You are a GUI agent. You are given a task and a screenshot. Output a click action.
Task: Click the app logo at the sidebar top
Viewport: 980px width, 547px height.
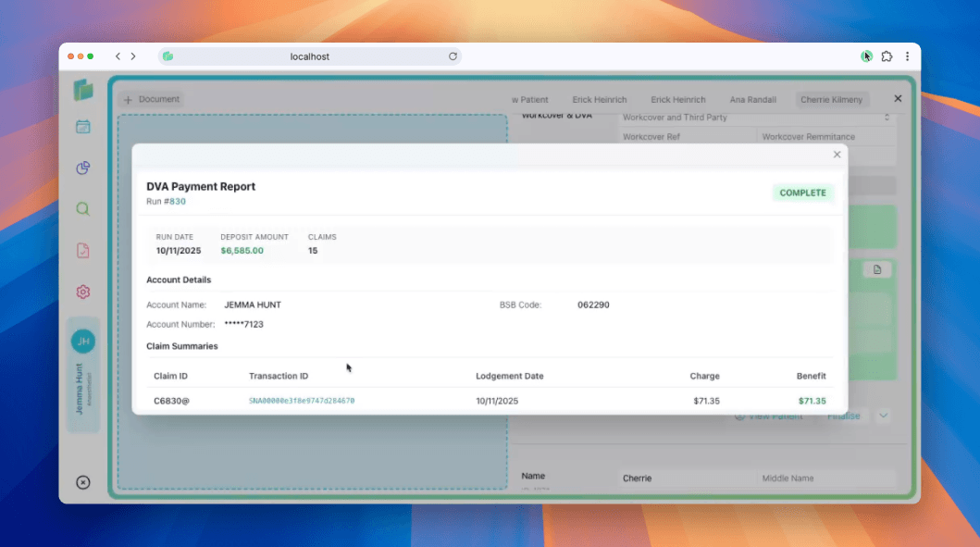click(83, 90)
